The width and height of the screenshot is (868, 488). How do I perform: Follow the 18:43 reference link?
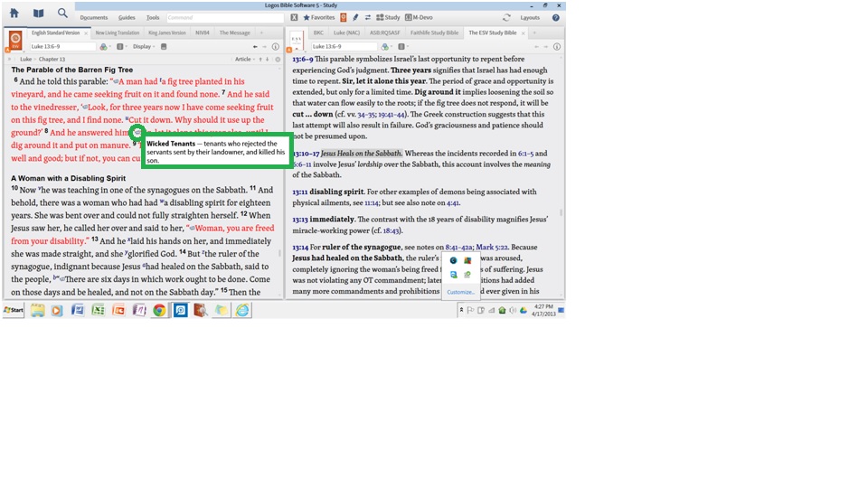(392, 230)
